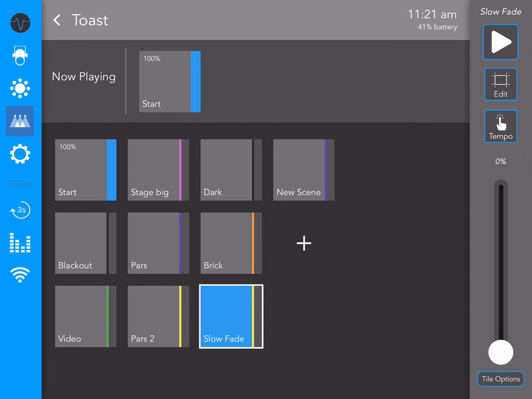This screenshot has width=532, height=399.
Task: Select the Pars 2 scene tile
Action: (x=158, y=317)
